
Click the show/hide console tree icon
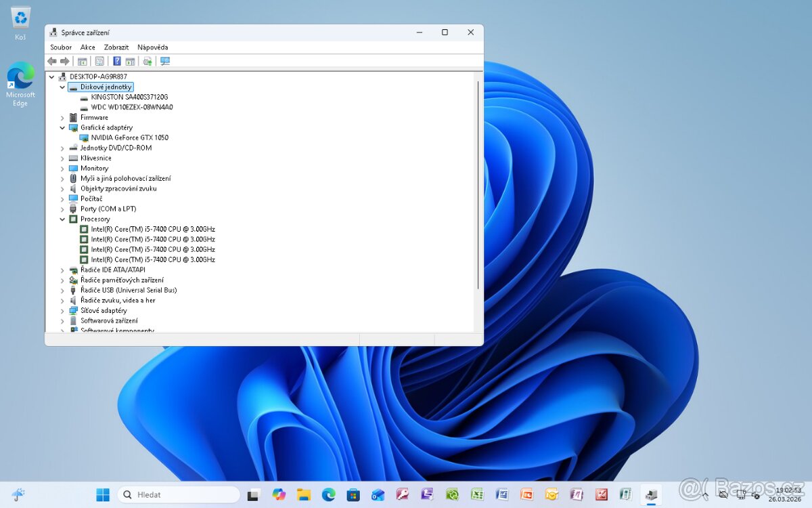pyautogui.click(x=82, y=61)
